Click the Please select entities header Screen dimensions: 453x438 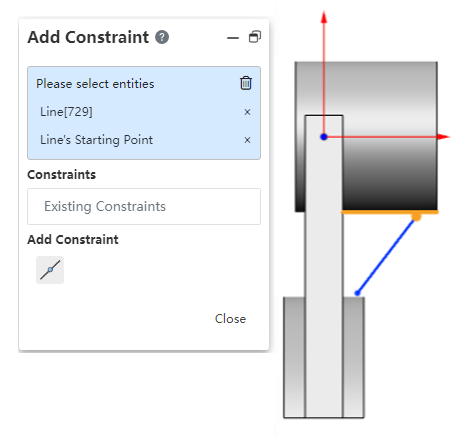(95, 84)
